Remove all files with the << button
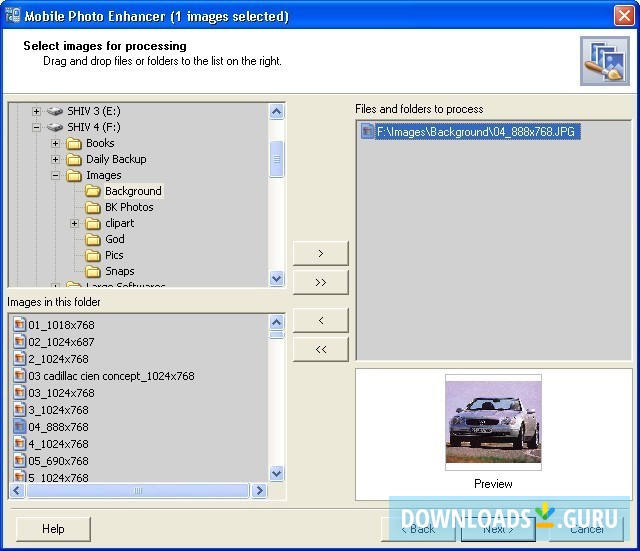Image resolution: width=640 pixels, height=551 pixels. click(321, 349)
